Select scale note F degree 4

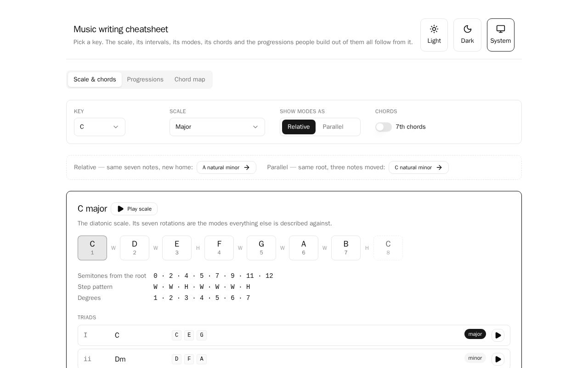[x=219, y=248]
